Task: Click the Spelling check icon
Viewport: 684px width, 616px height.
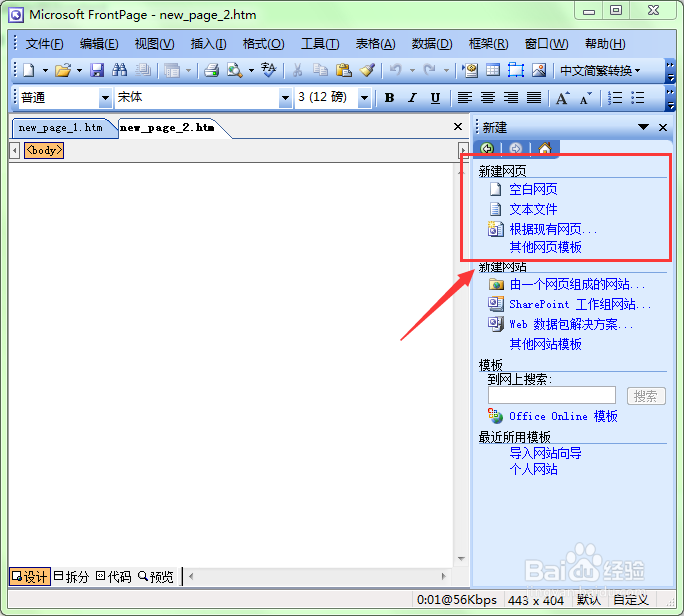Action: click(269, 70)
